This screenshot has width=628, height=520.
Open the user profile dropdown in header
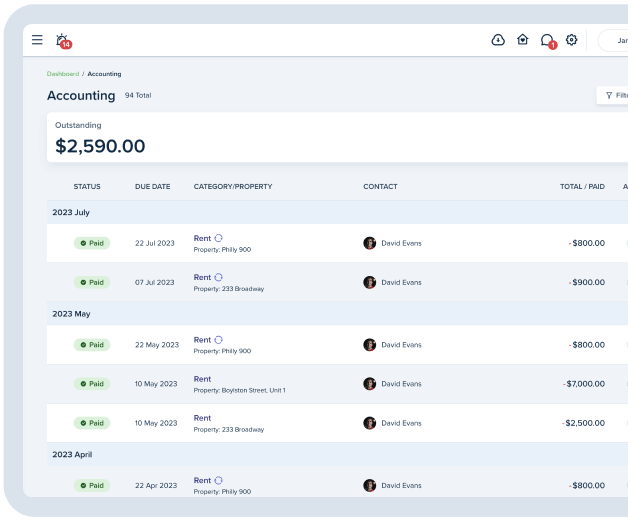click(x=613, y=40)
